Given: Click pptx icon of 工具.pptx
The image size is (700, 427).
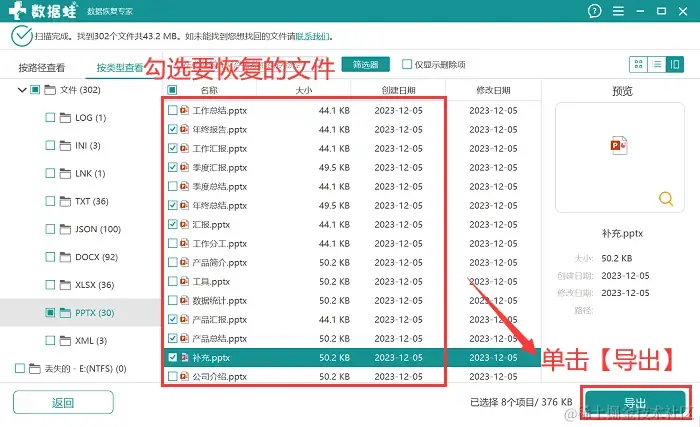Looking at the screenshot, I should coord(184,281).
